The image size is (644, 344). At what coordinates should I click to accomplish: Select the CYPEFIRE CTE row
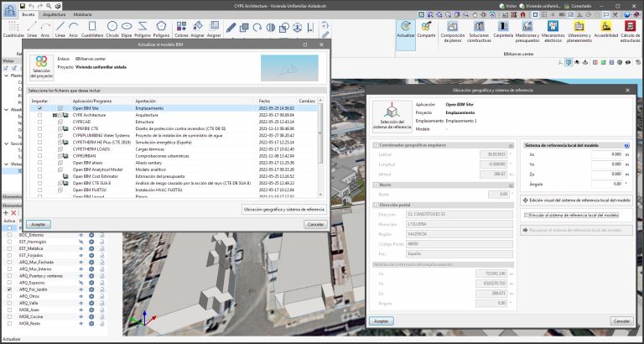[x=174, y=128]
